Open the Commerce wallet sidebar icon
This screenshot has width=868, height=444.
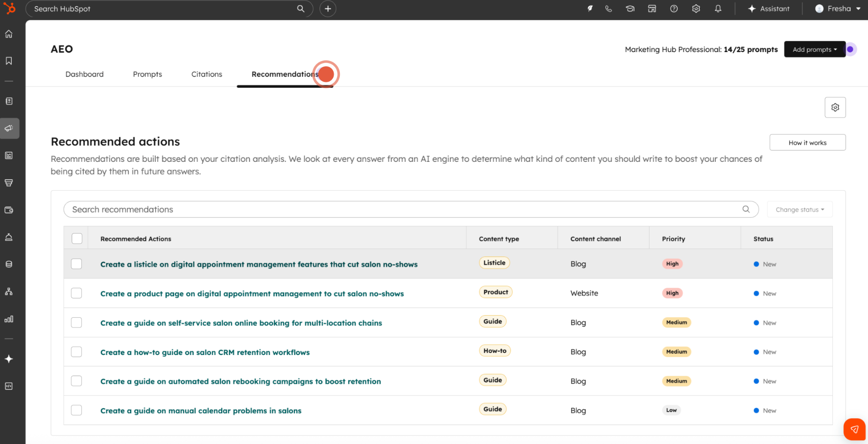coord(9,210)
